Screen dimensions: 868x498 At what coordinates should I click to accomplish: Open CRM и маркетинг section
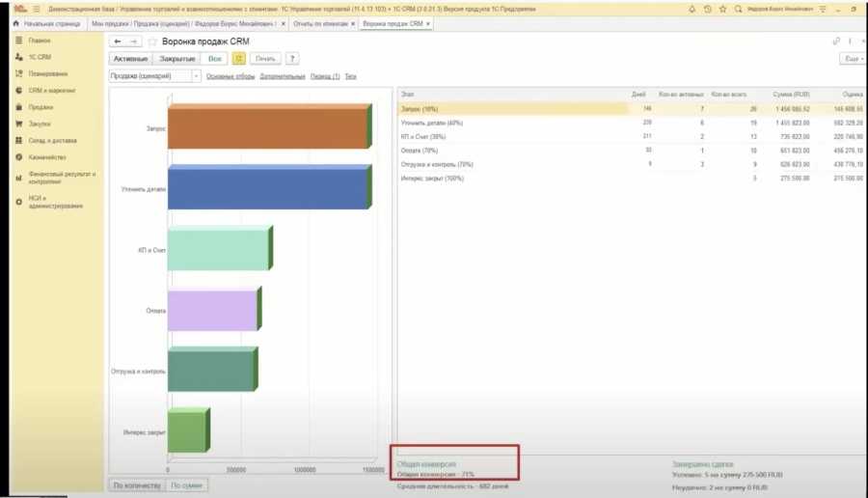coord(52,91)
